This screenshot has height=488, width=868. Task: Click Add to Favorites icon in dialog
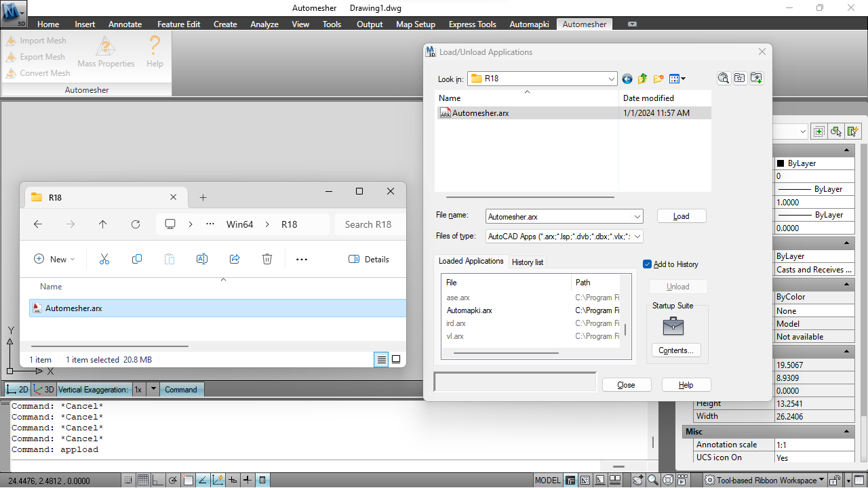tap(756, 79)
